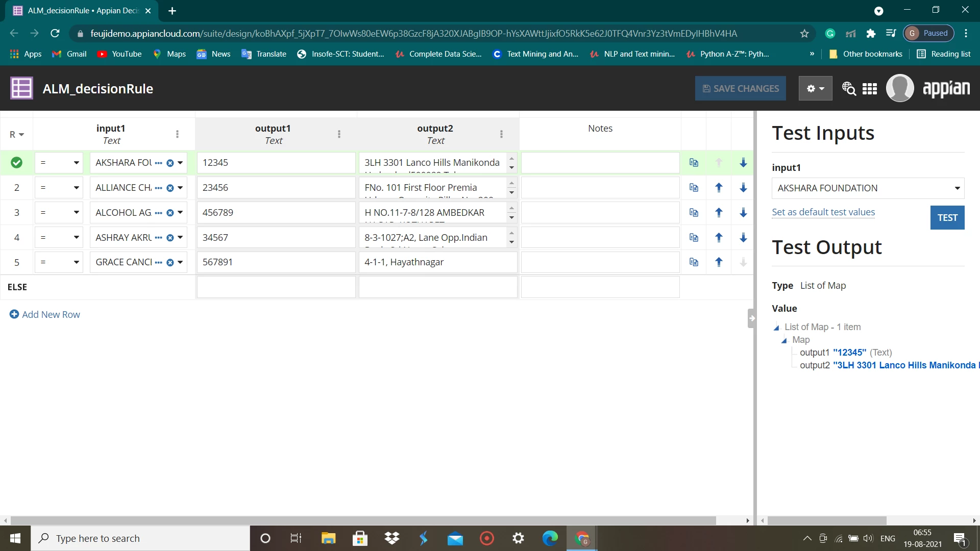Open the Appian navigation grid menu

point(870,89)
